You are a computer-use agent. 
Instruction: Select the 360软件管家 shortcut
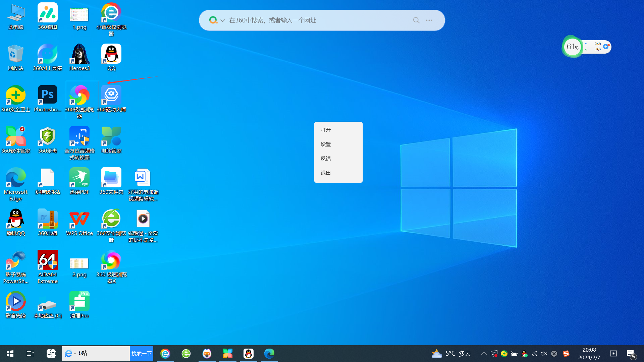click(x=16, y=140)
